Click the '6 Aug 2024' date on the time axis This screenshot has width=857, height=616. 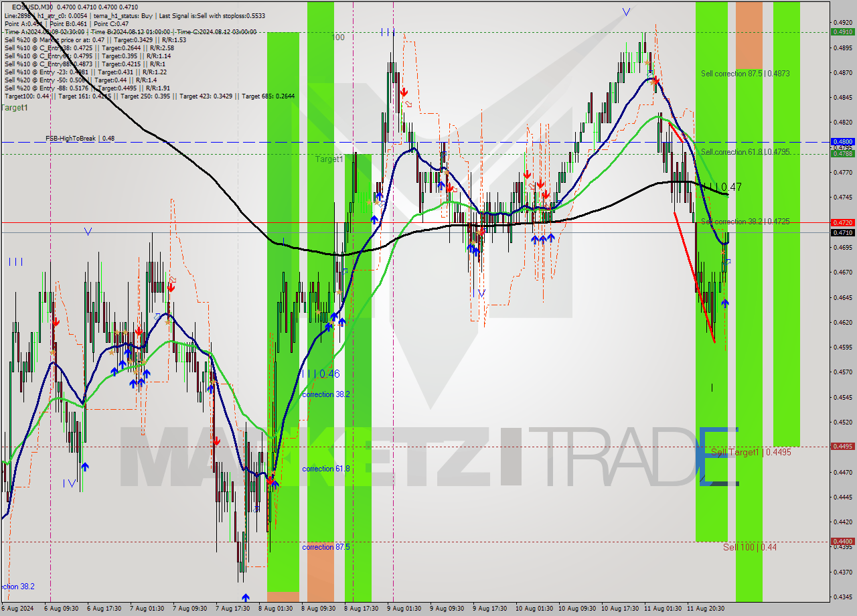click(19, 609)
